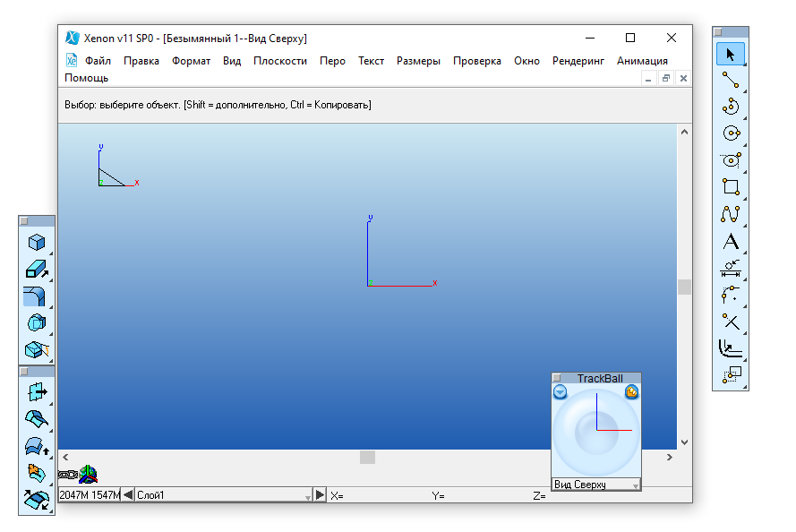Select the solid cube primitive tool
Image resolution: width=796 pixels, height=532 pixels.
click(x=37, y=242)
